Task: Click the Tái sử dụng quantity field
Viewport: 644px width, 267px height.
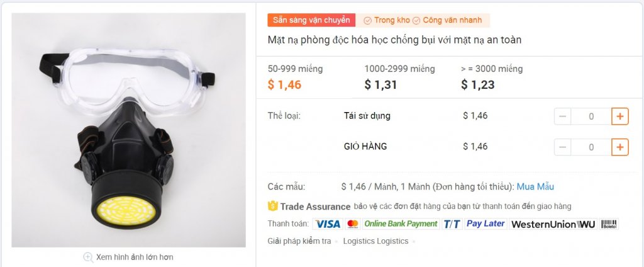Action: [591, 116]
